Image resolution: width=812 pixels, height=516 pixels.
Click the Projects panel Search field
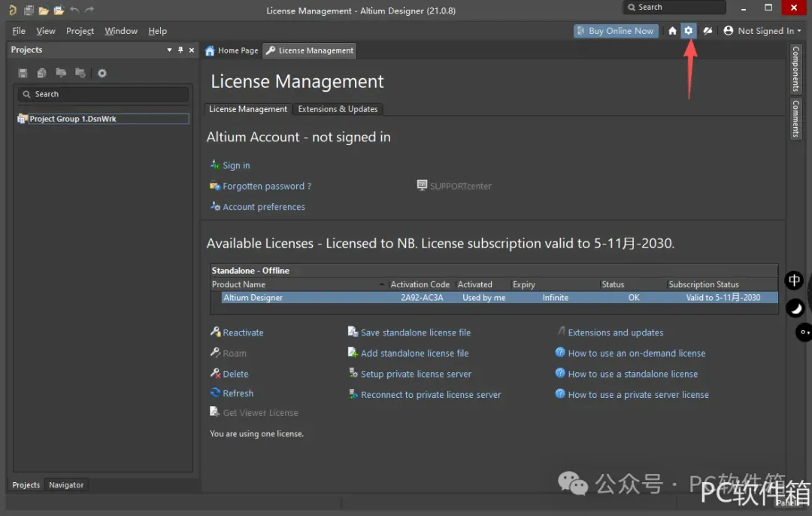pyautogui.click(x=103, y=94)
